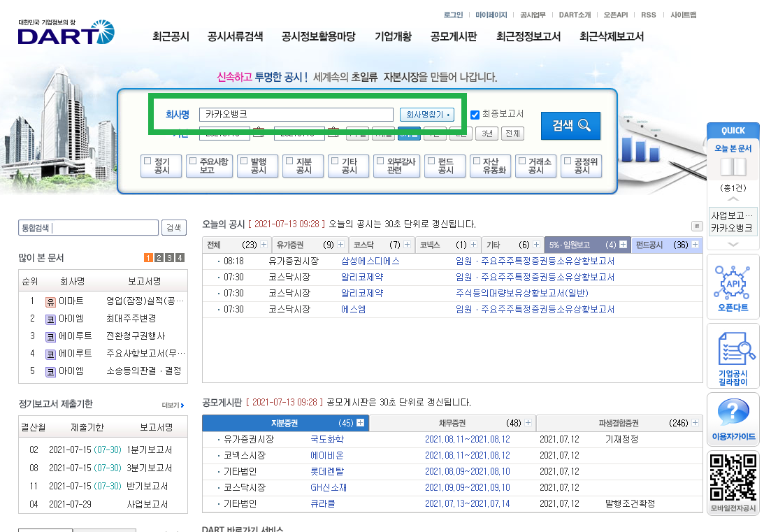The image size is (771, 532).
Task: Click 코 badge next to 전환청구권행사 row
Action: tap(50, 337)
